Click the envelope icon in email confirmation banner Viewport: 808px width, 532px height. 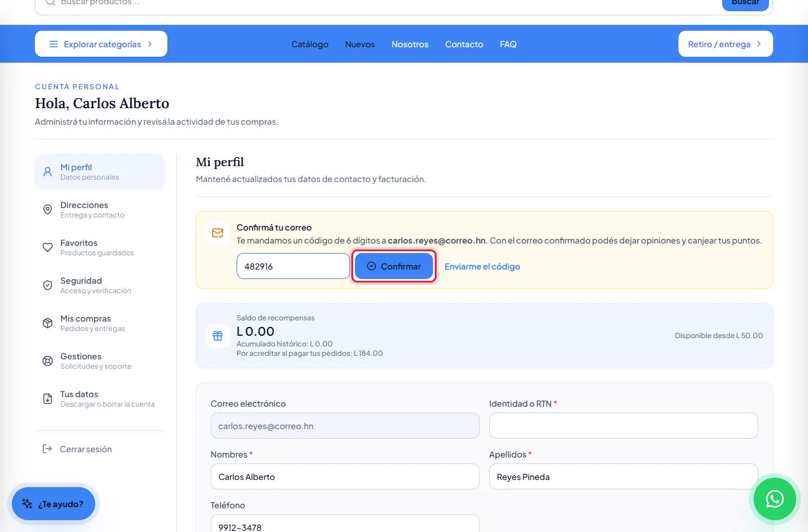click(218, 233)
